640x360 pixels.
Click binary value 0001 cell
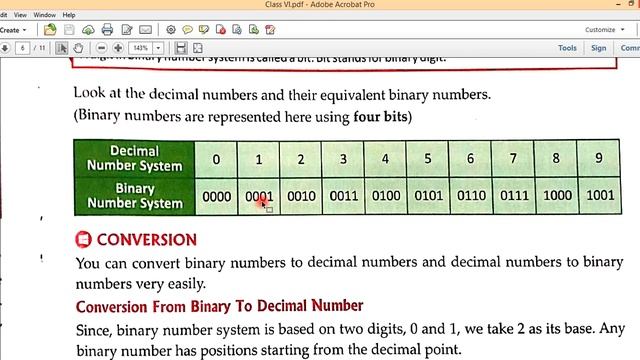259,196
